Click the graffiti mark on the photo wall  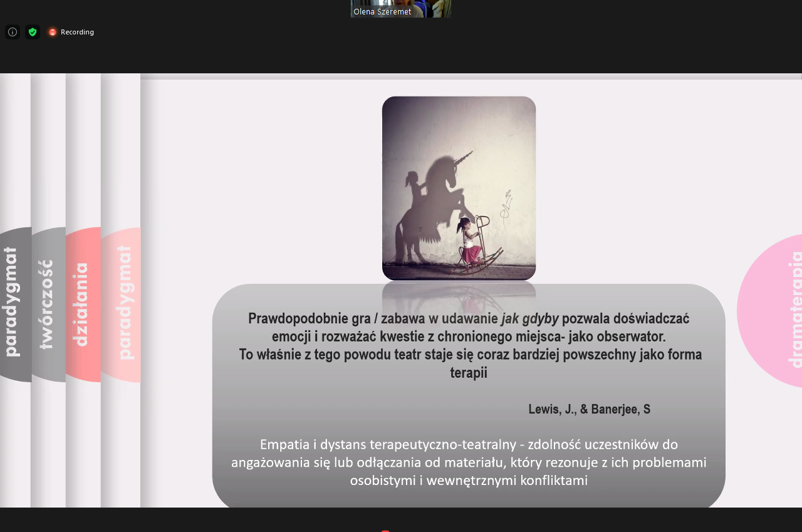click(x=506, y=207)
